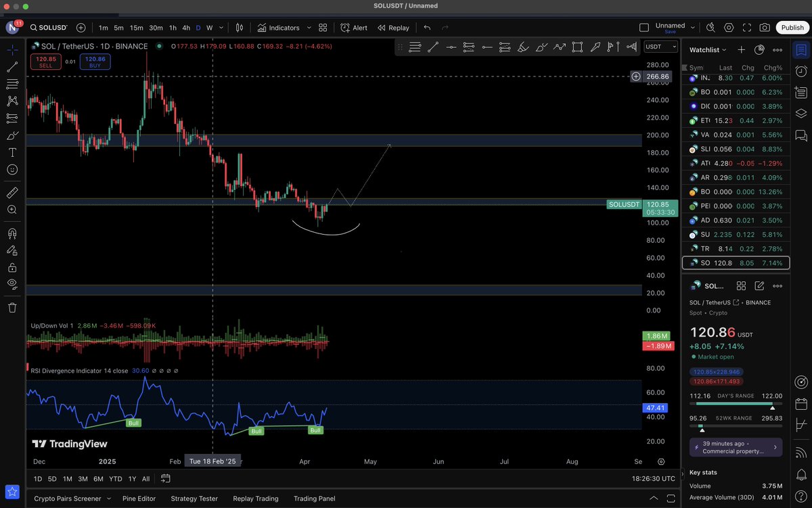812x508 pixels.
Task: Open Go to date calendar icon
Action: point(166,478)
